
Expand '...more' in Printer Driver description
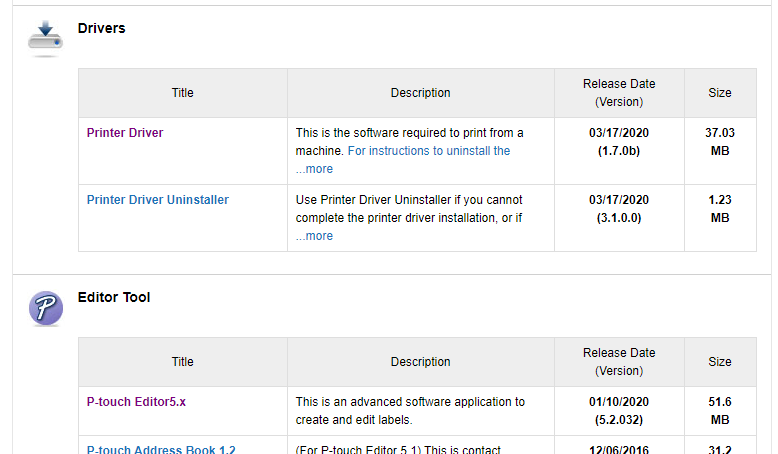coord(314,169)
